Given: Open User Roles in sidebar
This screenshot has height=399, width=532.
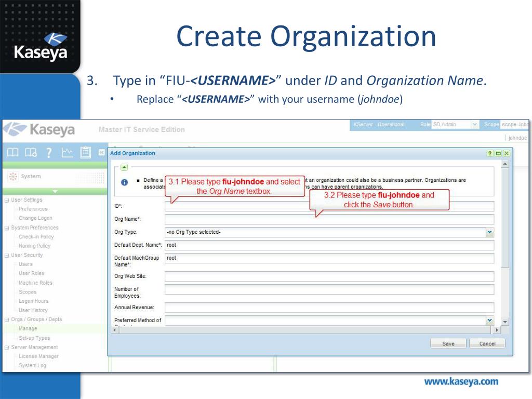Looking at the screenshot, I should (x=31, y=273).
